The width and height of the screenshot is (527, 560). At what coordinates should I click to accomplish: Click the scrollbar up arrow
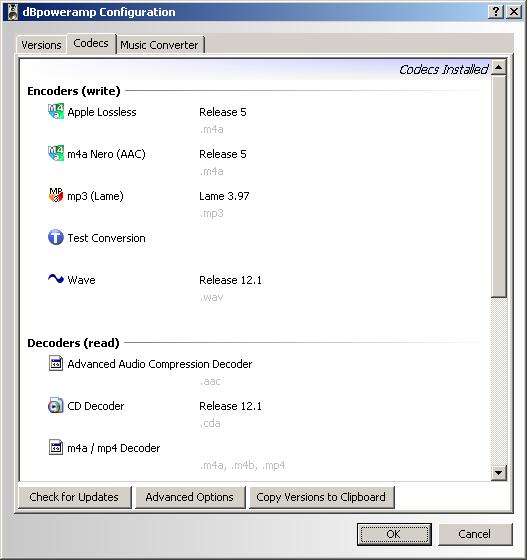tap(498, 67)
